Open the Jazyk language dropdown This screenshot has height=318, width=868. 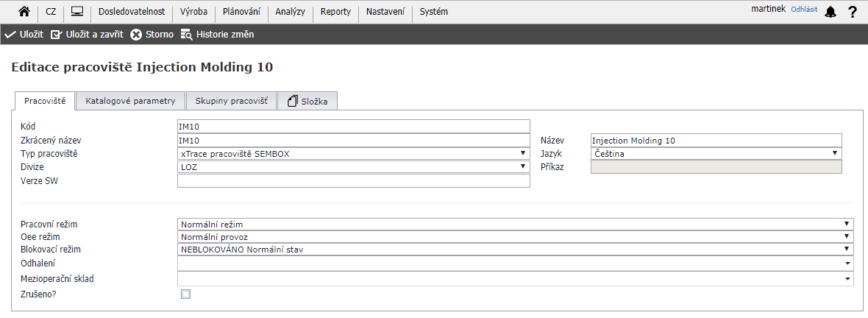(x=716, y=154)
